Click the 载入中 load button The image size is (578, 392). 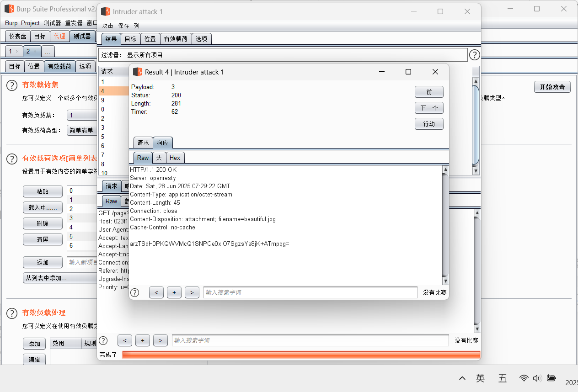pos(43,207)
